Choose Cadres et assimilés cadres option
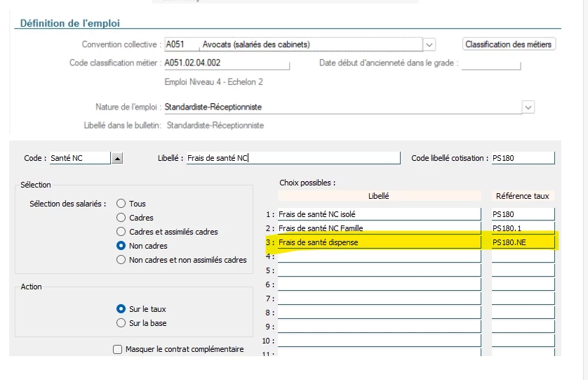The width and height of the screenshot is (588, 380). point(121,232)
